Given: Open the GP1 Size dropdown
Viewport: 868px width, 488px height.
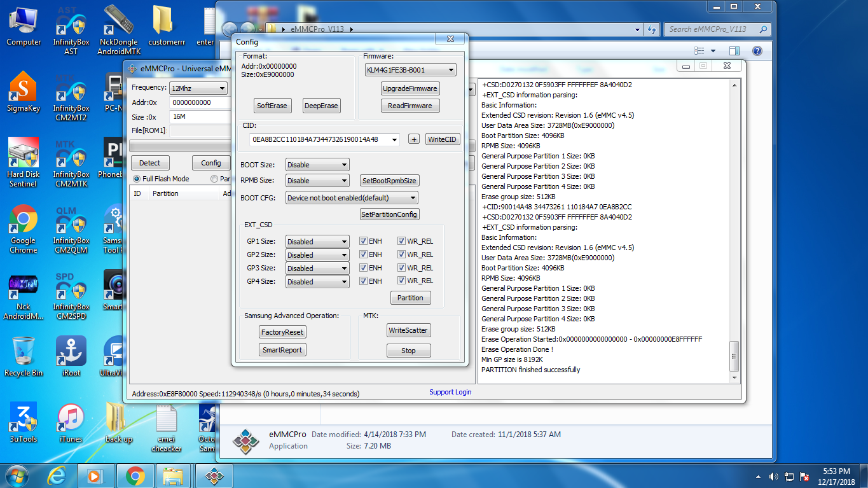Looking at the screenshot, I should [x=317, y=242].
